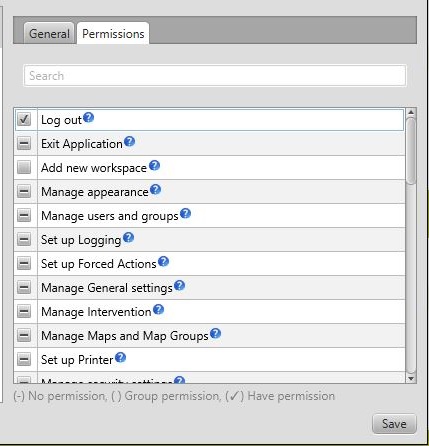Focus the Search input field

pos(215,76)
